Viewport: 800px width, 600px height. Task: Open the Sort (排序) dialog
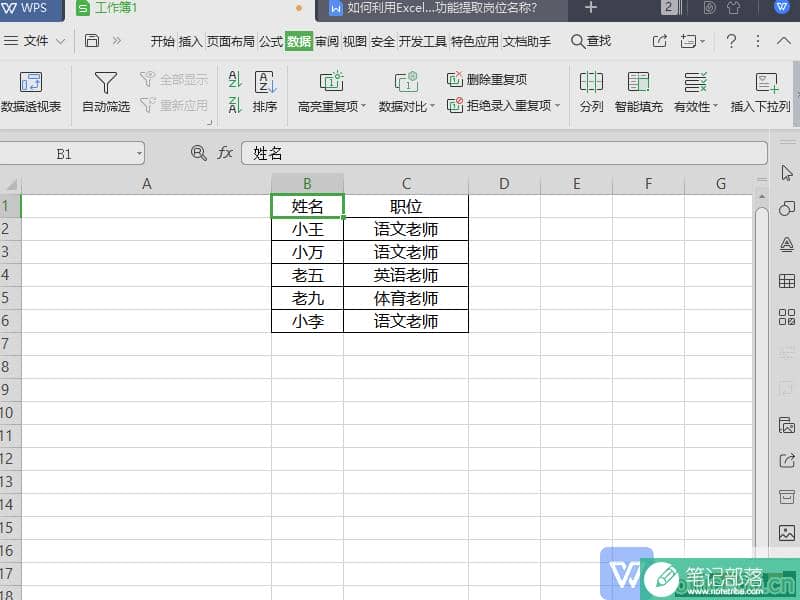coord(265,92)
